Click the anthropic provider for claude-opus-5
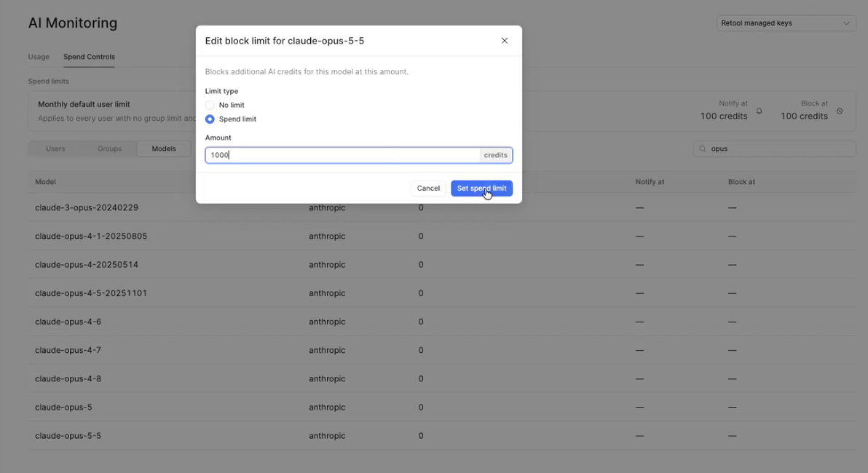 coord(327,408)
